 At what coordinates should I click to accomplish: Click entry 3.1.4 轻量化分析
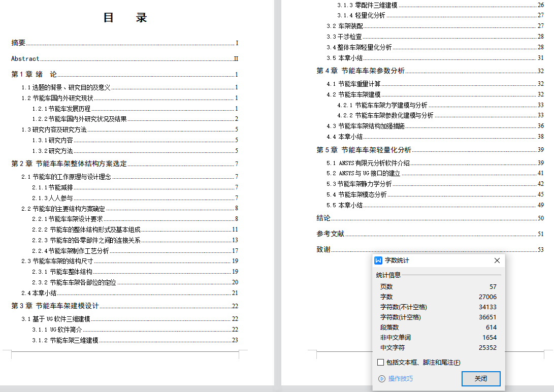[441, 15]
